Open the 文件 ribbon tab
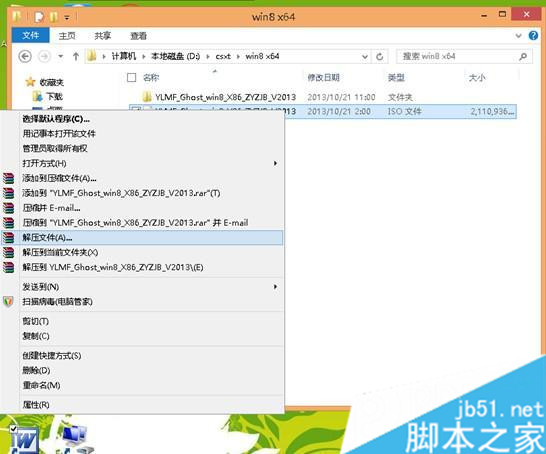 [x=30, y=36]
